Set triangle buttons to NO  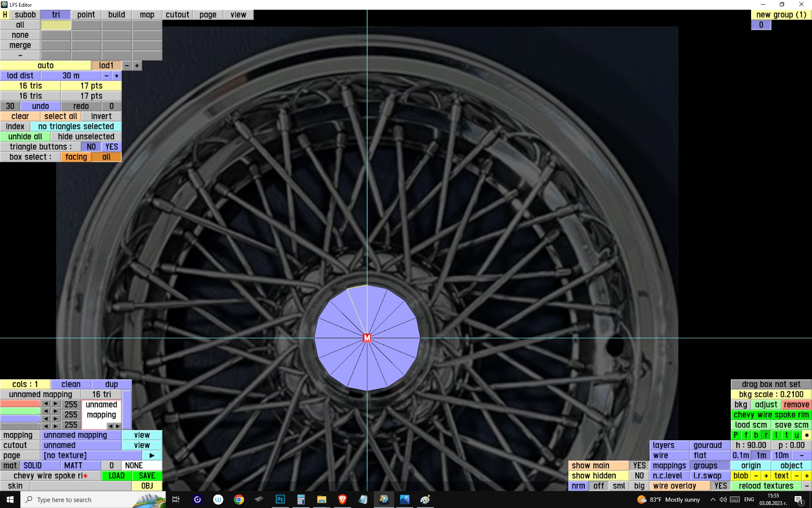click(91, 147)
